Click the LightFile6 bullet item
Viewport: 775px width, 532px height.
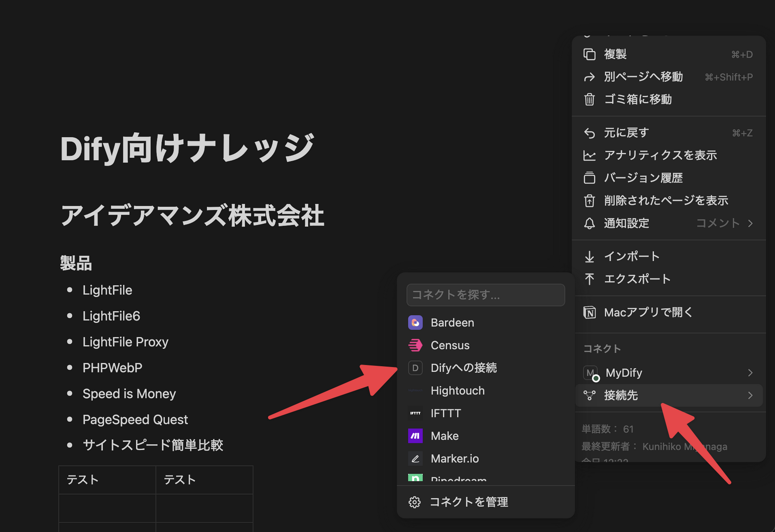pyautogui.click(x=111, y=316)
